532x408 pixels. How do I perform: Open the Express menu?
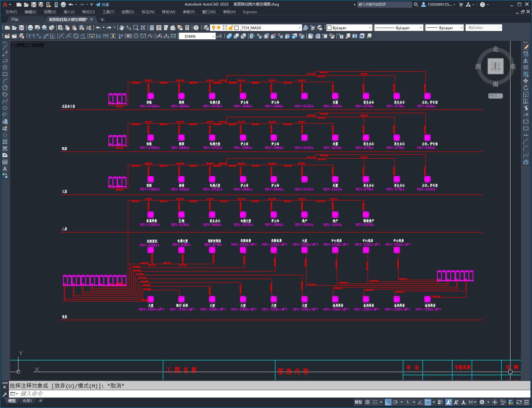250,12
